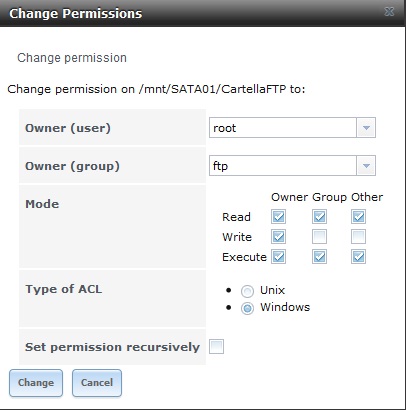
Task: Click the Change permission heading text
Action: (x=72, y=58)
